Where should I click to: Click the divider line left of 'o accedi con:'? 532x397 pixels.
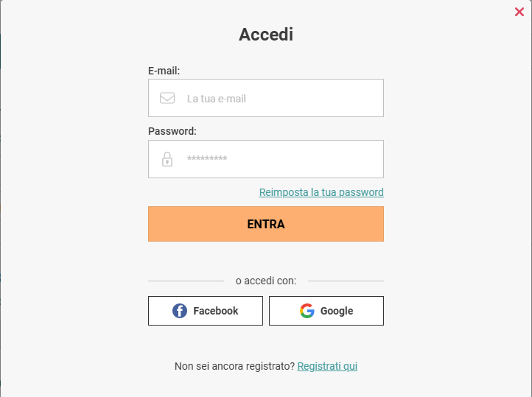[x=186, y=281]
